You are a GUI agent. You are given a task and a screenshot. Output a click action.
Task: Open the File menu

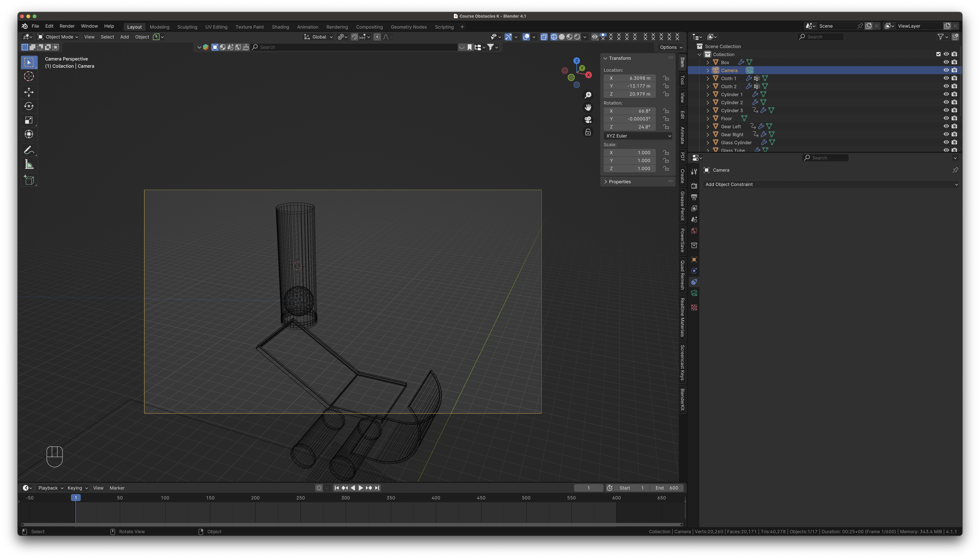click(x=35, y=26)
